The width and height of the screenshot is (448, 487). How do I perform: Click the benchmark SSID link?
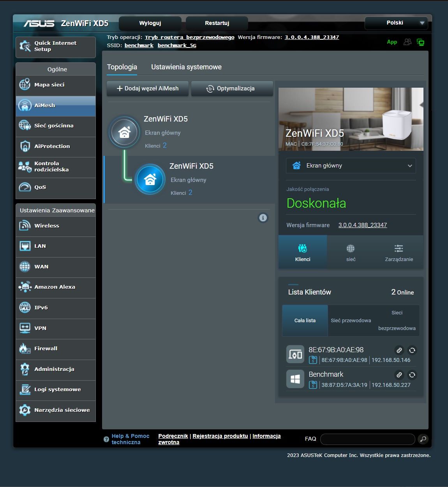[x=139, y=46]
